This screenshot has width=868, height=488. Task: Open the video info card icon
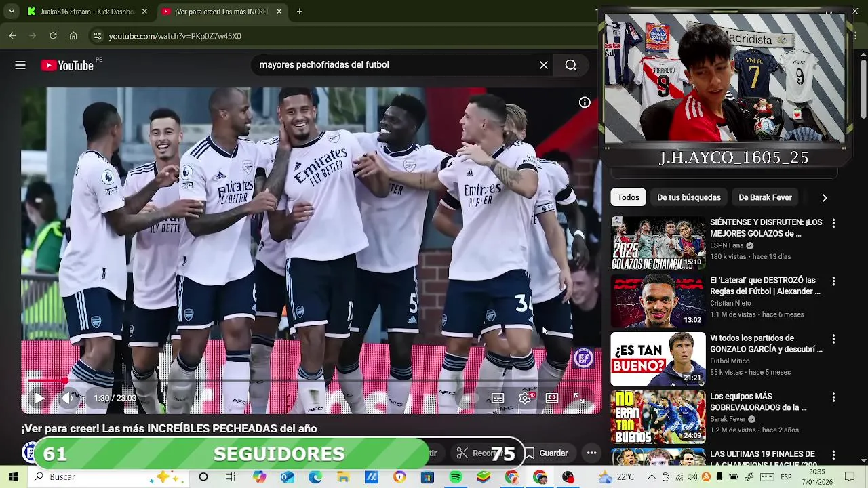click(x=585, y=102)
